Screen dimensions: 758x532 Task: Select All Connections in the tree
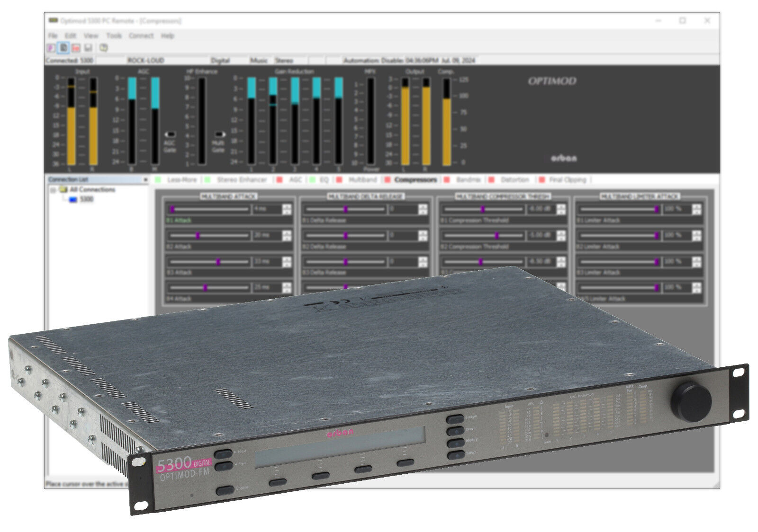coord(92,190)
